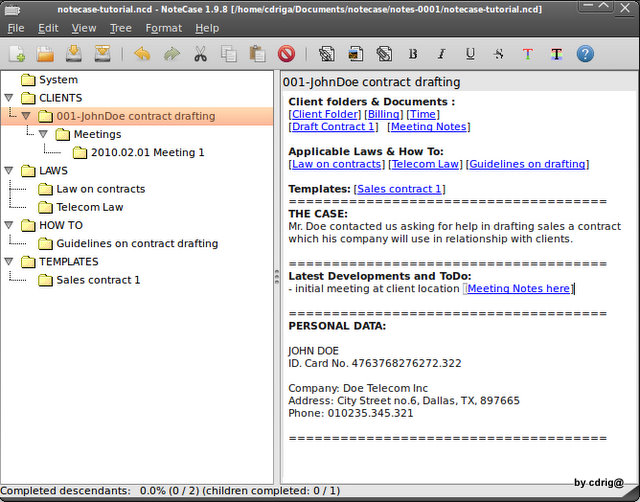Click the New document toolbar icon
The image size is (640, 502).
17,54
